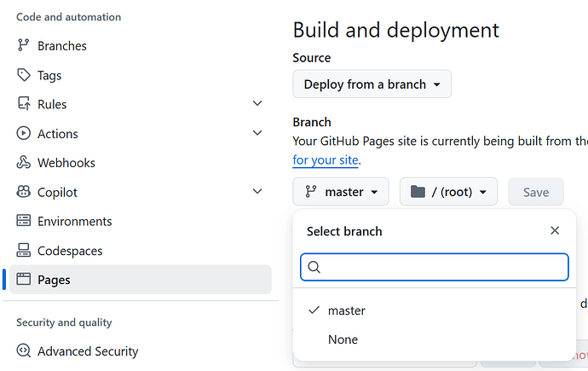The image size is (588, 371).
Task: Click the Webhooks icon
Action: [x=23, y=162]
